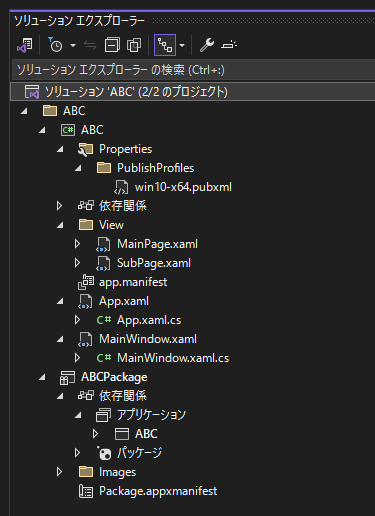Toggle the nested file view button
Screen dimensions: 375x516
[x=165, y=45]
